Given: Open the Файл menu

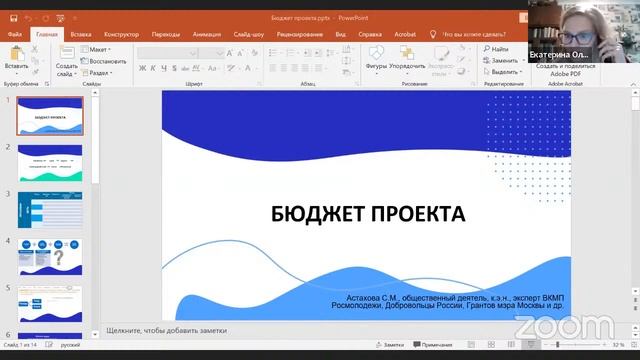Looking at the screenshot, I should click(15, 34).
